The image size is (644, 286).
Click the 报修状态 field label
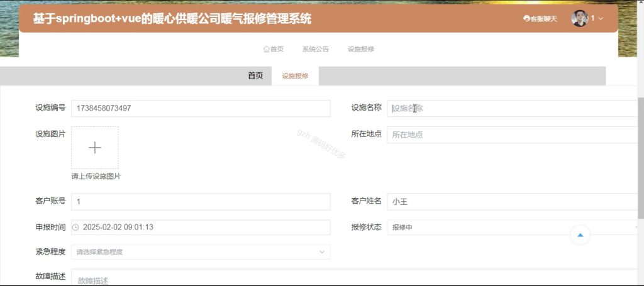click(x=367, y=226)
